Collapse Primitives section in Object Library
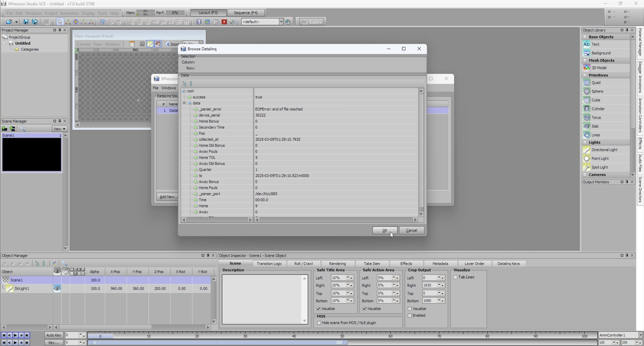 585,75
